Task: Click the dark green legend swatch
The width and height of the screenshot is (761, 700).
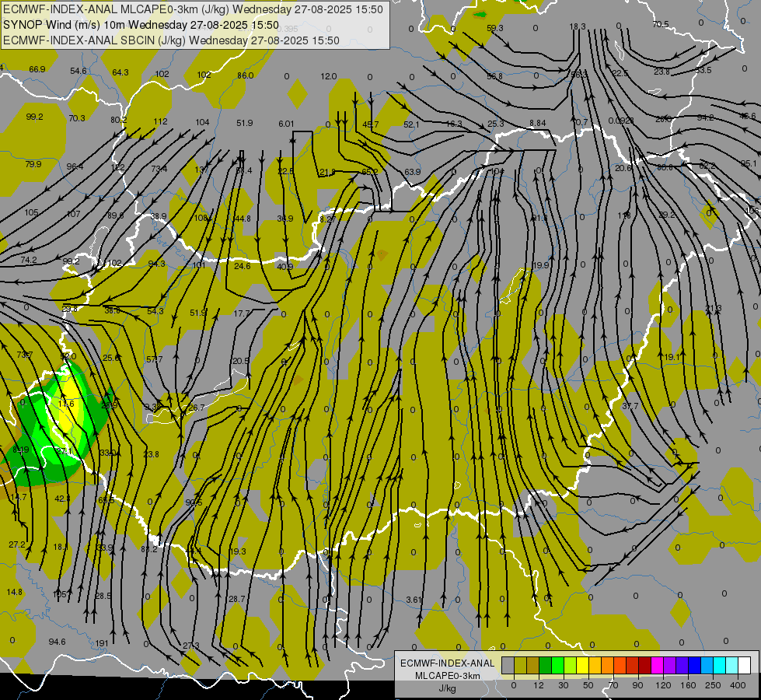Action: (x=546, y=665)
